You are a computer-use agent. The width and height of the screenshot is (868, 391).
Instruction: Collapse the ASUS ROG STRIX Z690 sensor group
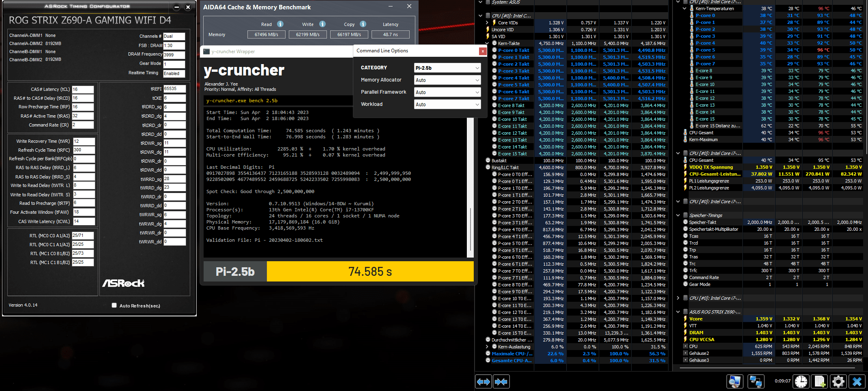click(x=678, y=312)
